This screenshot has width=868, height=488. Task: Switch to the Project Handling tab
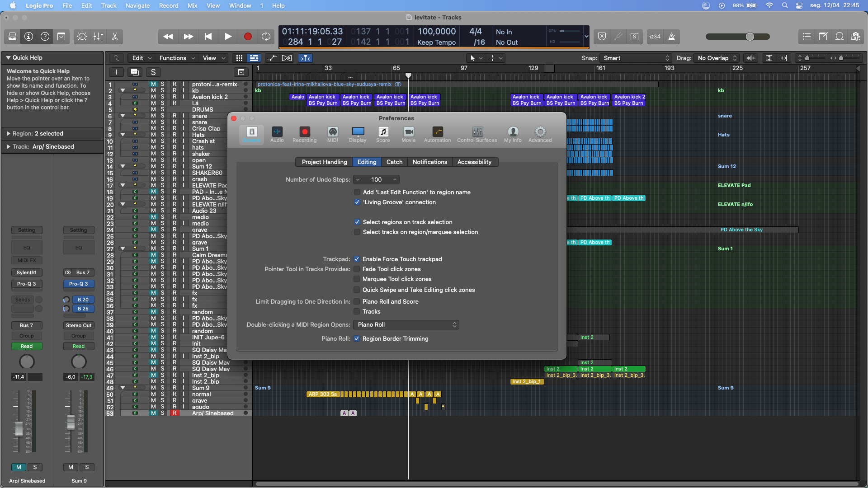pyautogui.click(x=324, y=162)
